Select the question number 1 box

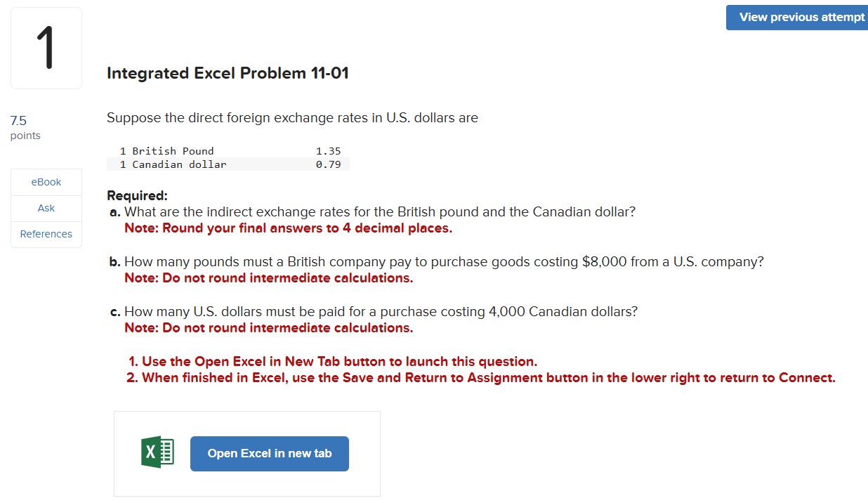click(46, 47)
